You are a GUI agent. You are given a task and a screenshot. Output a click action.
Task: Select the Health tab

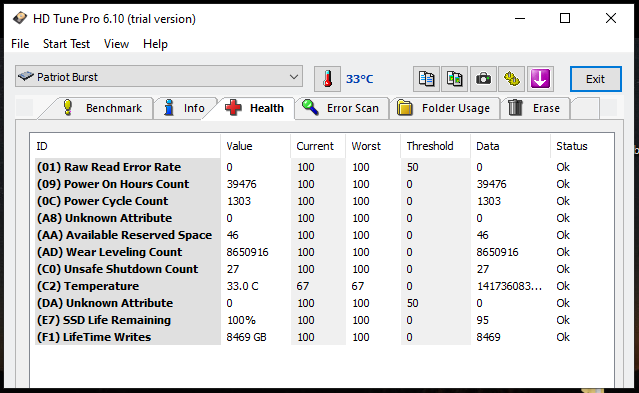[255, 108]
